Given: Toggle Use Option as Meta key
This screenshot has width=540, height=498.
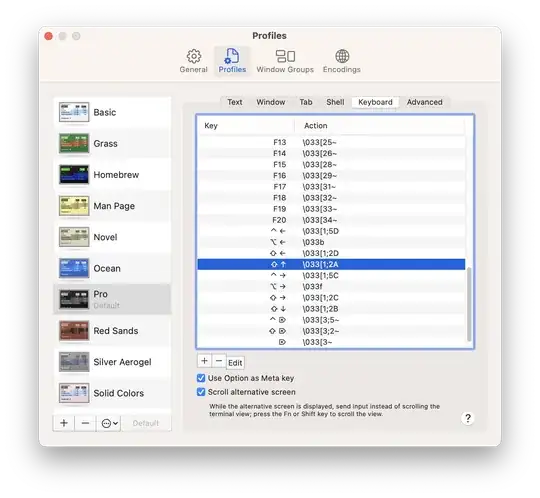Looking at the screenshot, I should [x=201, y=378].
